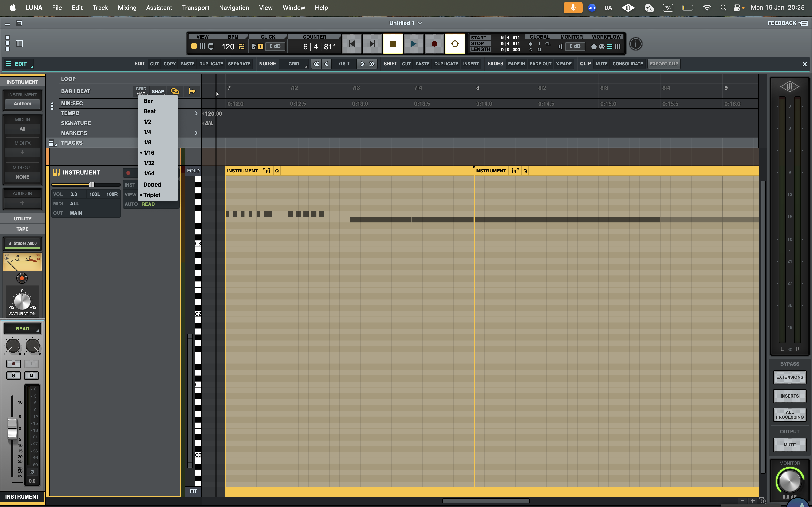
Task: Click the metronome click icon
Action: pyautogui.click(x=254, y=47)
